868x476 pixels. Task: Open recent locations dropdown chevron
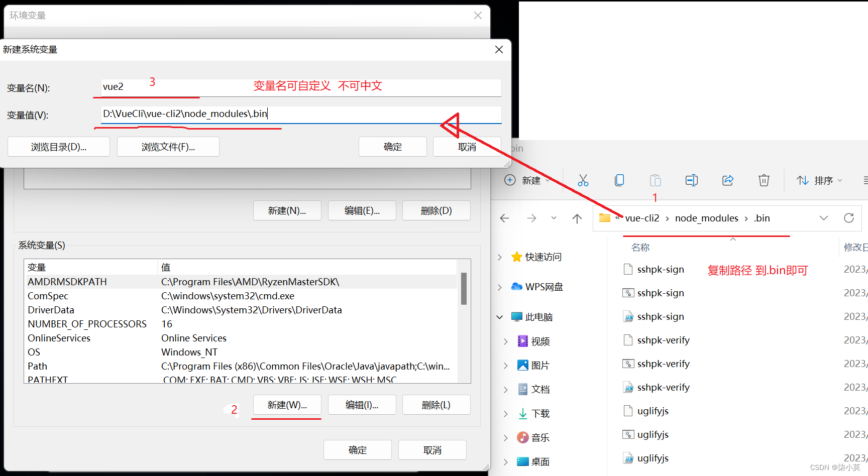tap(554, 218)
